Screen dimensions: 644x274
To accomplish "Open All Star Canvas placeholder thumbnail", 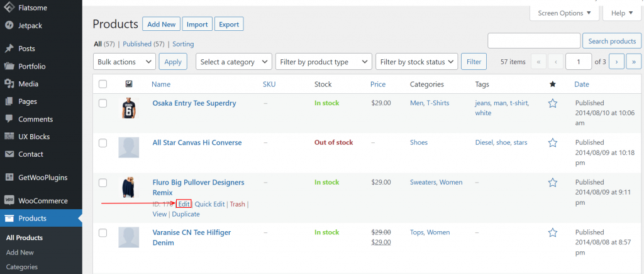I will point(128,147).
